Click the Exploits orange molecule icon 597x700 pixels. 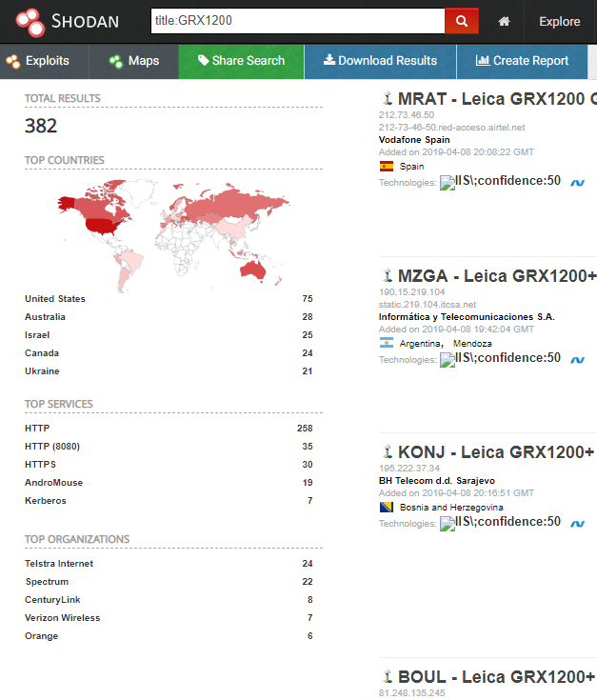(x=13, y=61)
